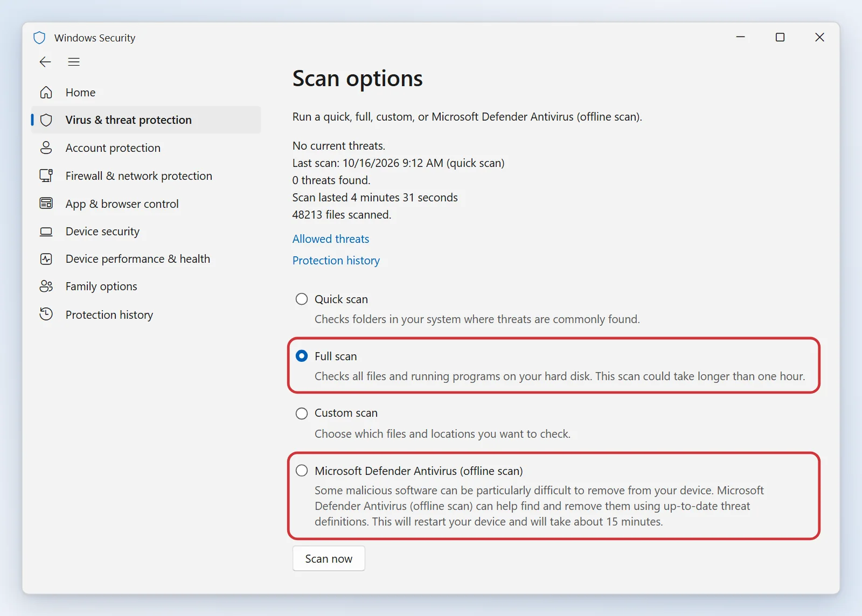Open Firewall & network protection page
The height and width of the screenshot is (616, 862).
[146, 176]
